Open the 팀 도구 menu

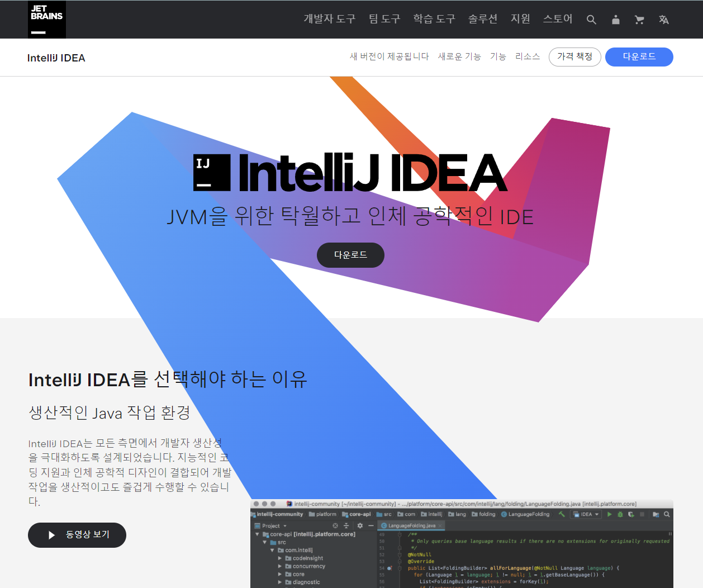(x=384, y=19)
